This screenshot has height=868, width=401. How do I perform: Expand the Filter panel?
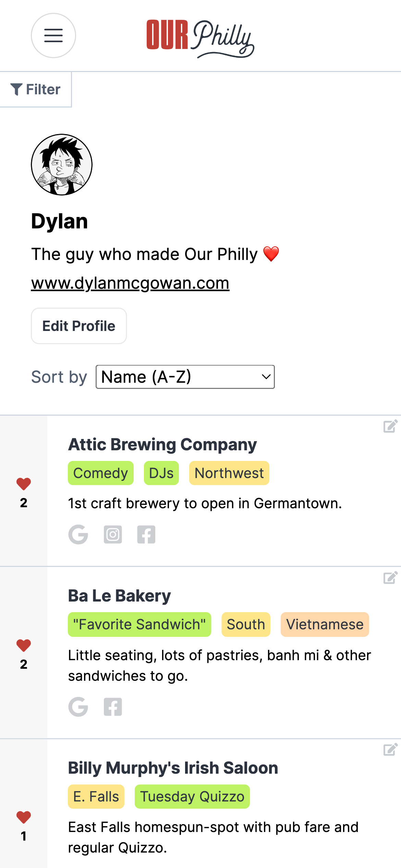pos(36,90)
